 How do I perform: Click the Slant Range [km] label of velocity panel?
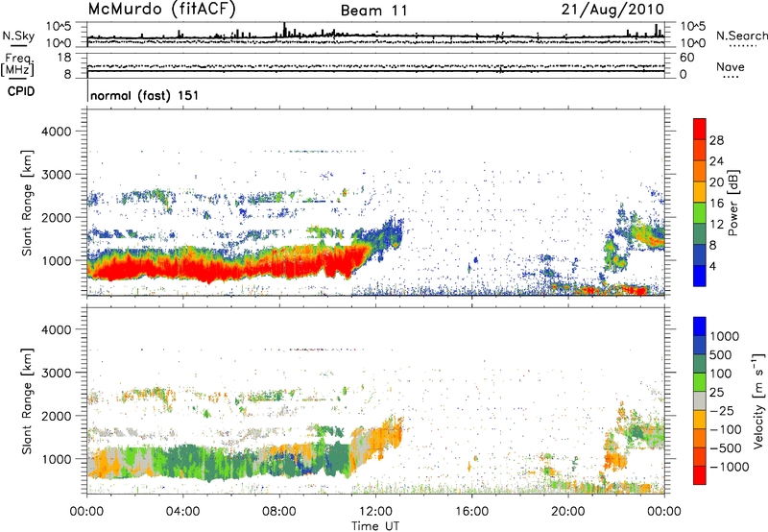(x=27, y=400)
